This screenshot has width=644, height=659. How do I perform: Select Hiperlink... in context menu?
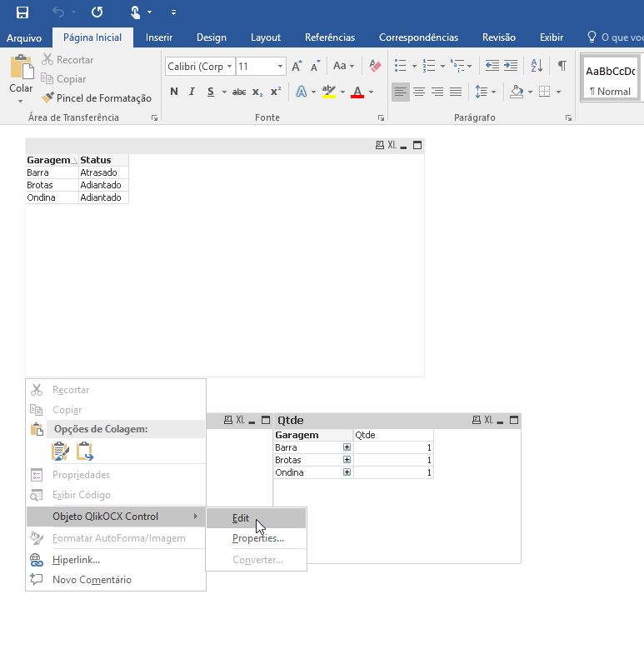click(x=116, y=560)
